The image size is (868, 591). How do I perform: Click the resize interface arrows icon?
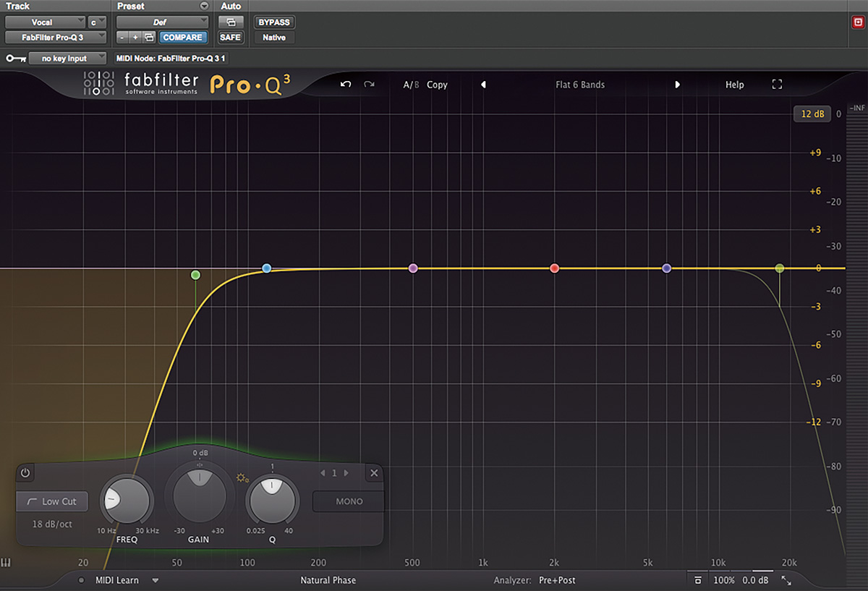[786, 580]
